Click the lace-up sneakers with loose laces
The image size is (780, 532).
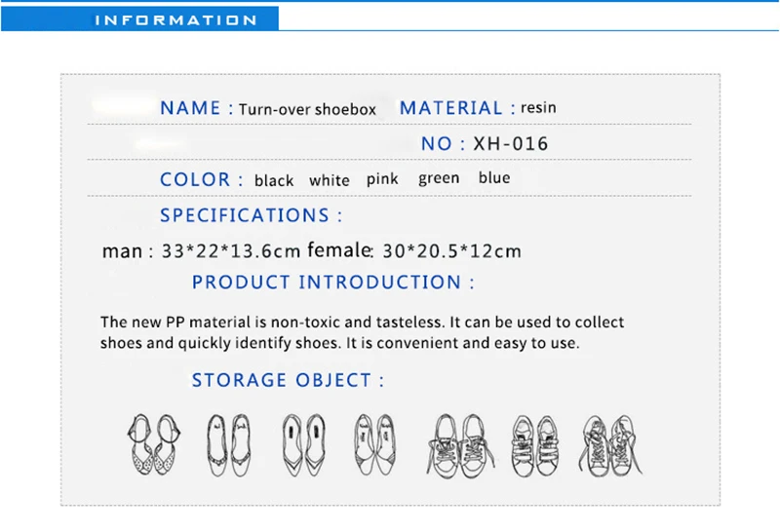pyautogui.click(x=460, y=446)
